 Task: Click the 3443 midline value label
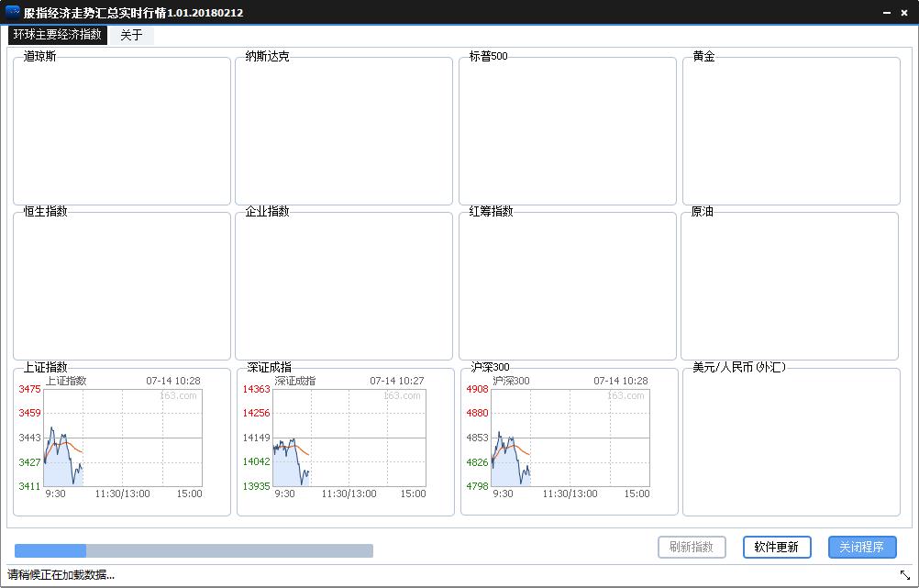(29, 438)
